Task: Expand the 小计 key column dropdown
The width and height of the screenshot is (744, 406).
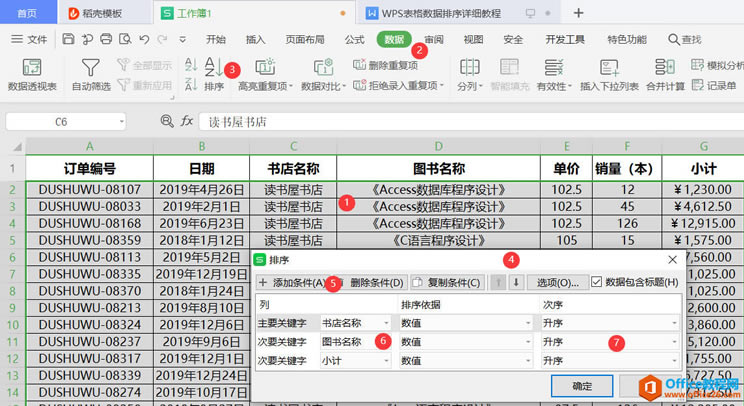Action: pyautogui.click(x=386, y=361)
